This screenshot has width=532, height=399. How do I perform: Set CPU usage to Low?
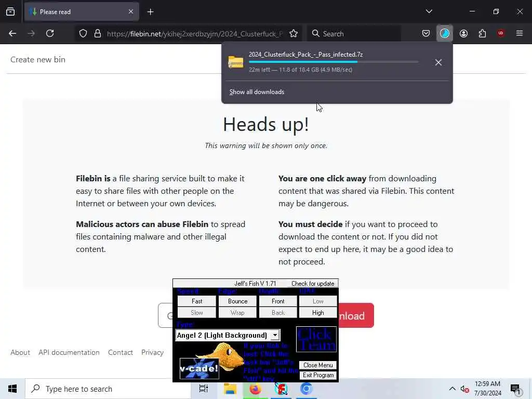(x=318, y=301)
